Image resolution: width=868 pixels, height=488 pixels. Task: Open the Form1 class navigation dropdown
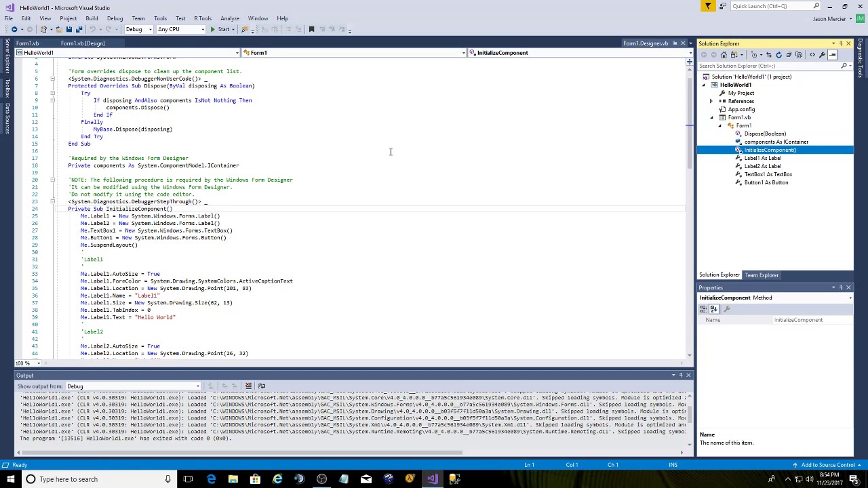point(355,53)
